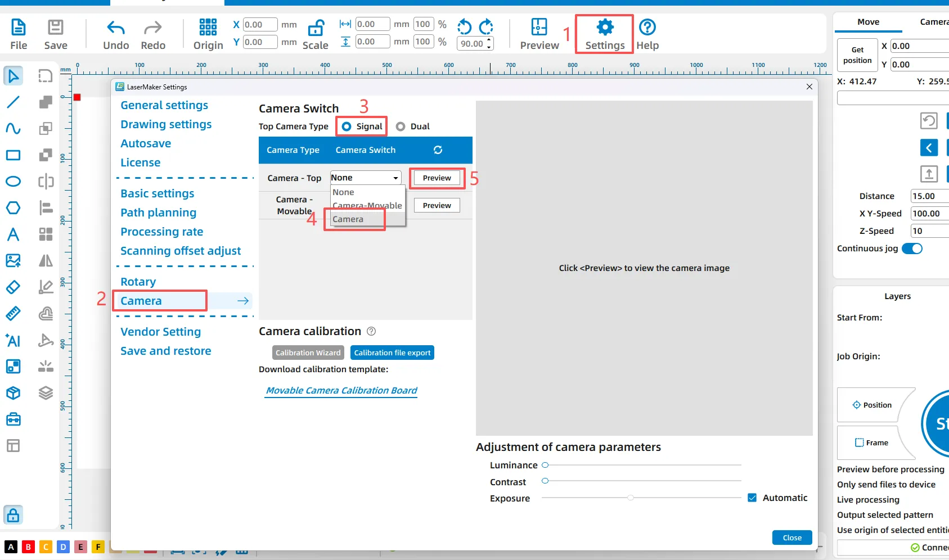Open Path planning settings
This screenshot has width=949, height=560.
coord(159,213)
